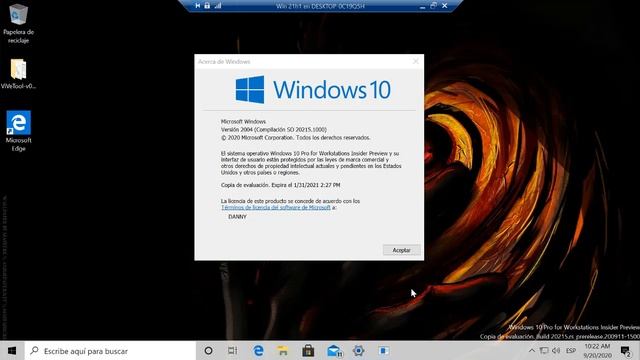Select the Microsoft Edge desktop shortcut

coord(18,131)
